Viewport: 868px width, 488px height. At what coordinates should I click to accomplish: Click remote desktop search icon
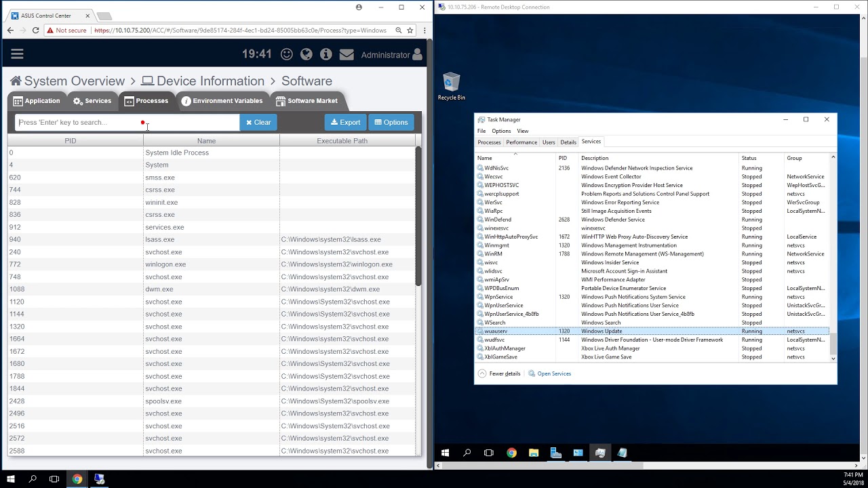pos(467,453)
